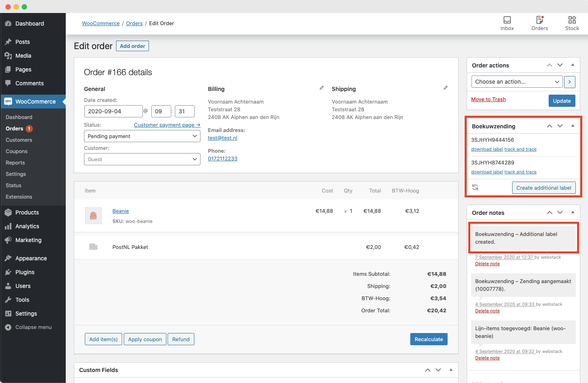The height and width of the screenshot is (383, 588).
Task: Open Dashboard in the admin sidebar
Action: [x=33, y=24]
